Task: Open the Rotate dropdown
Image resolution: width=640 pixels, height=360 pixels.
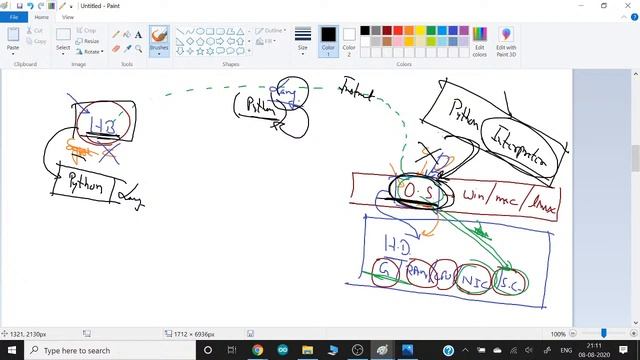Action: click(89, 52)
